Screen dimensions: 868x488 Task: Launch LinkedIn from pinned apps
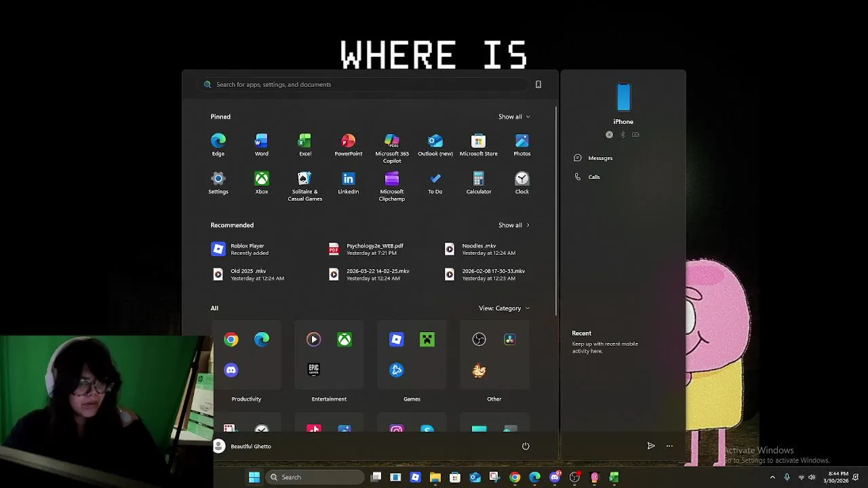[348, 182]
